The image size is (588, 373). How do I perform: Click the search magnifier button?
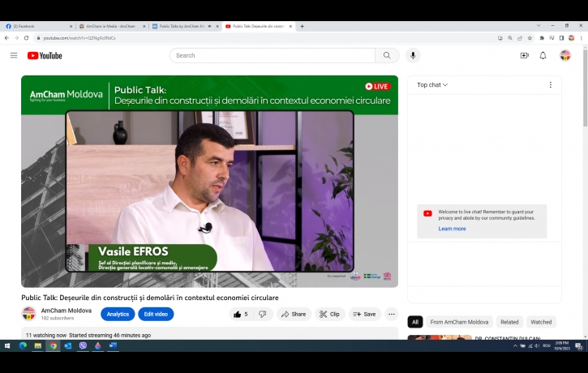(387, 55)
